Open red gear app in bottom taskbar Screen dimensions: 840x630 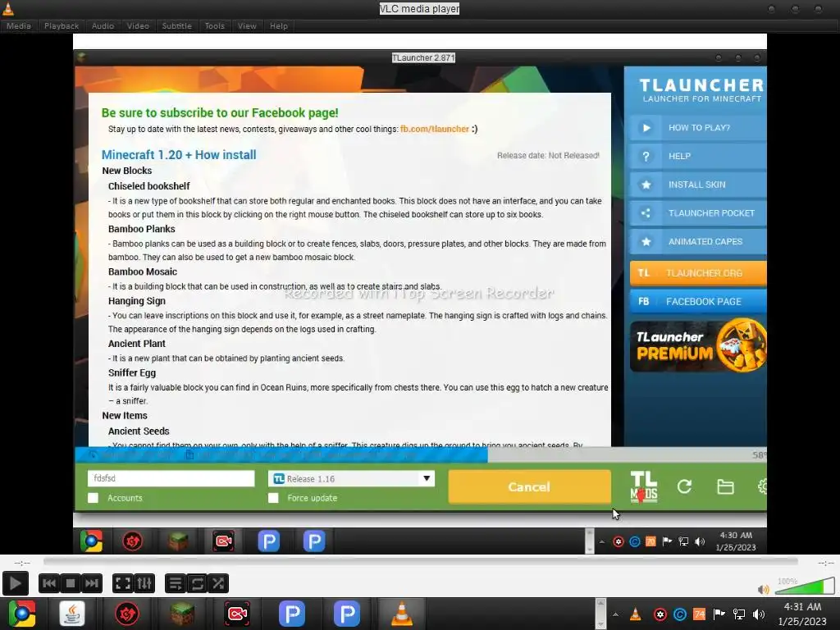[x=127, y=614]
